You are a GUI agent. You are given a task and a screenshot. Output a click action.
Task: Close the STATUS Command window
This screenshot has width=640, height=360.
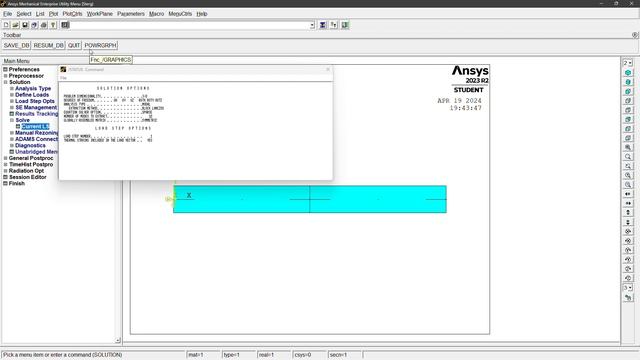328,69
